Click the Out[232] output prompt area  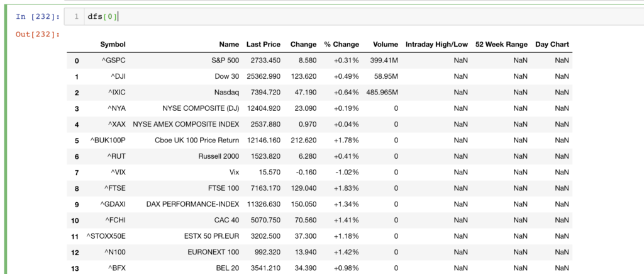(38, 34)
